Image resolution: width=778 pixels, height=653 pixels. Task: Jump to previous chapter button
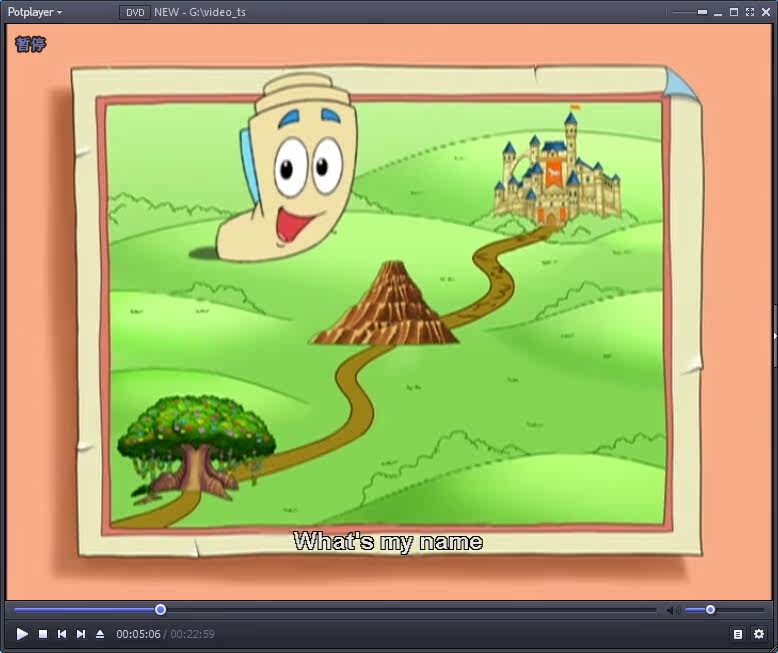click(x=62, y=634)
